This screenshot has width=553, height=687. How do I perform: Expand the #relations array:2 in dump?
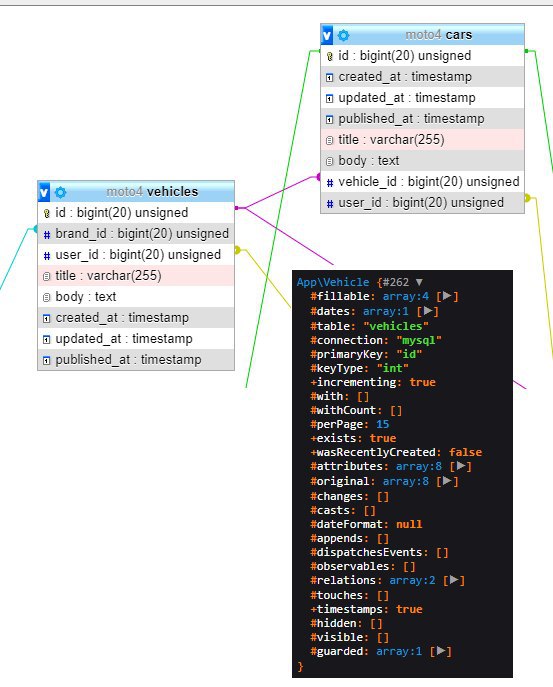(454, 580)
